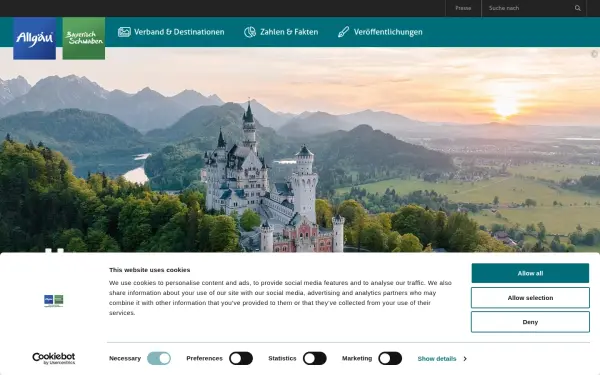Enable the Marketing cookies switch
This screenshot has height=375, width=600.
(390, 359)
